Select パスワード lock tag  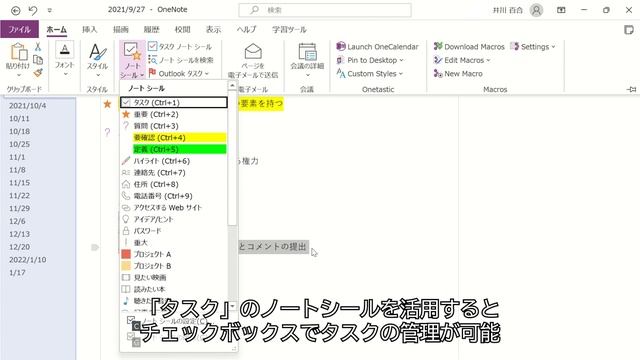tap(174, 231)
